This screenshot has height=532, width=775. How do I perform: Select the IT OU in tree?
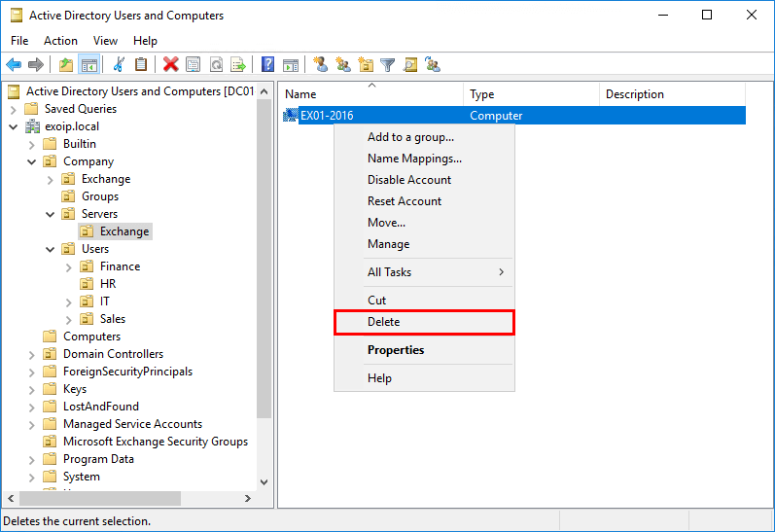[x=105, y=301]
